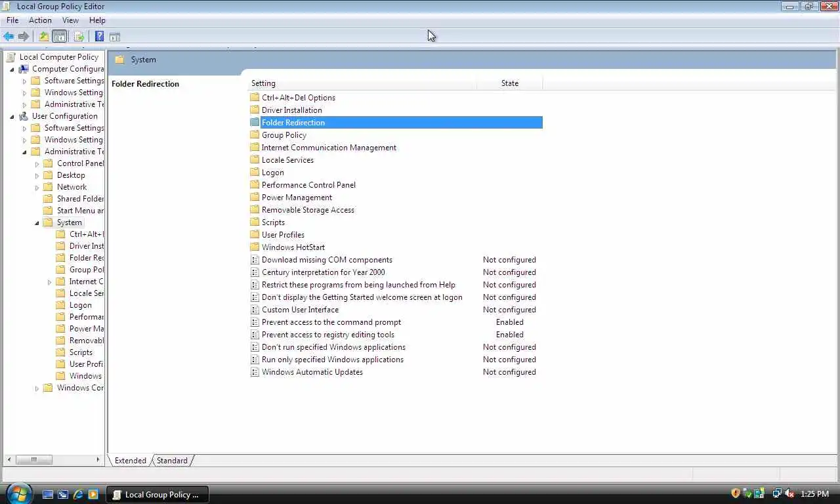Click the tree scrollbar right arrow
This screenshot has height=504, width=840.
(98, 459)
